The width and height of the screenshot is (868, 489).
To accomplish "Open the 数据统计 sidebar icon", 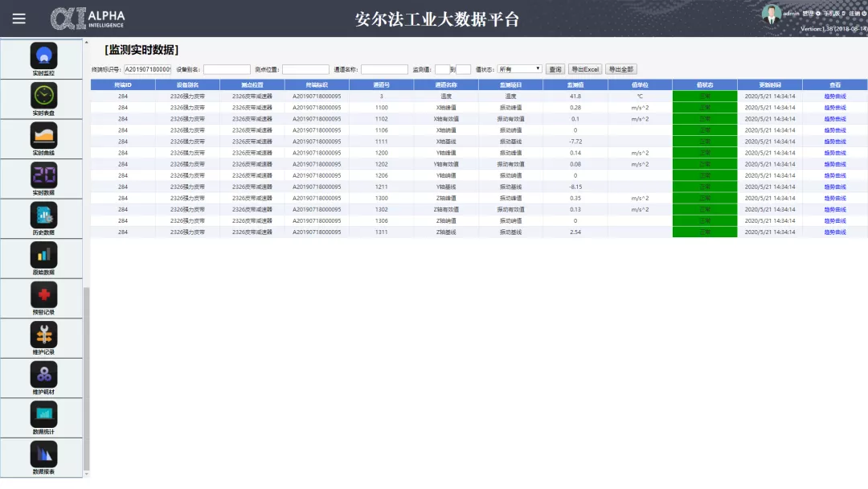I will tap(43, 414).
